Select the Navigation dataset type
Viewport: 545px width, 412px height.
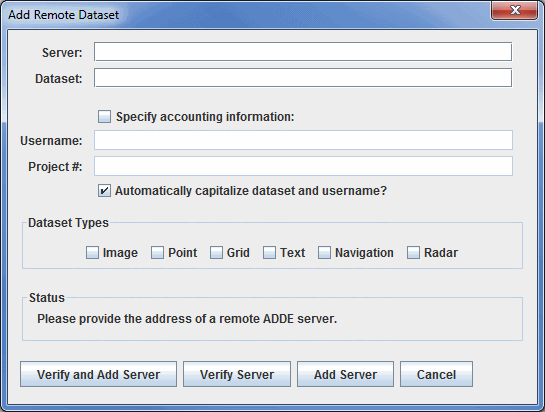(324, 253)
